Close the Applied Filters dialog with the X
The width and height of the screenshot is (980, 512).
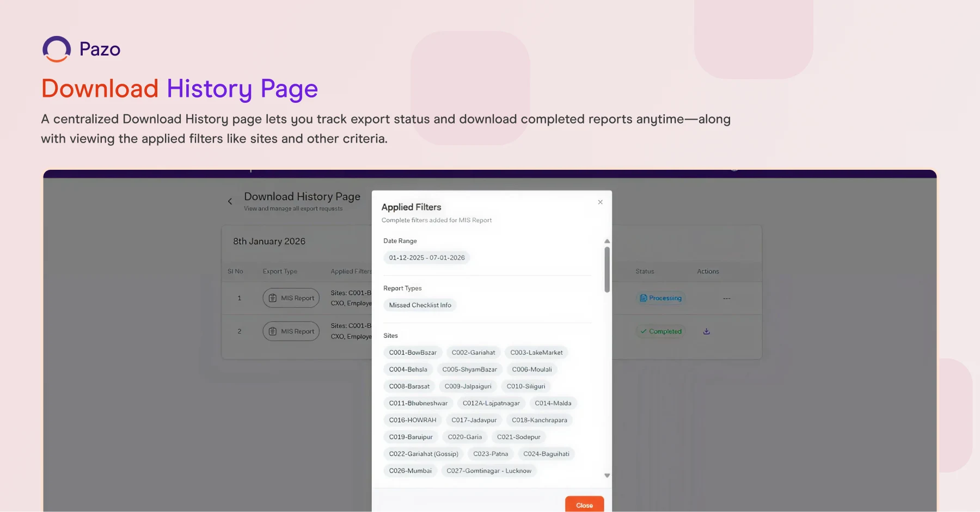coord(600,202)
